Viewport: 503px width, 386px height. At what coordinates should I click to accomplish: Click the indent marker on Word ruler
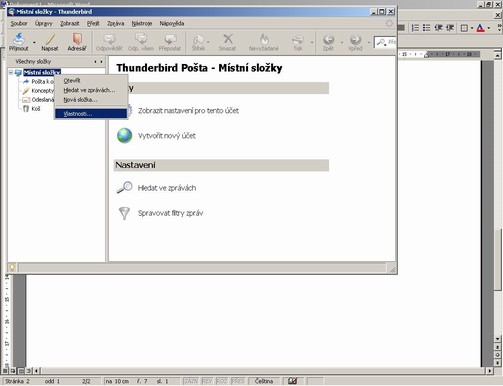pyautogui.click(x=426, y=54)
